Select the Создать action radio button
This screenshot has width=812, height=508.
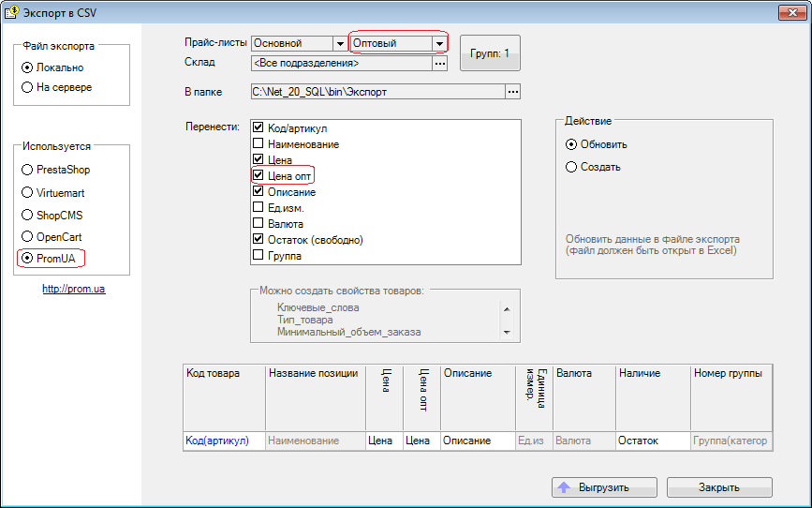[x=571, y=167]
